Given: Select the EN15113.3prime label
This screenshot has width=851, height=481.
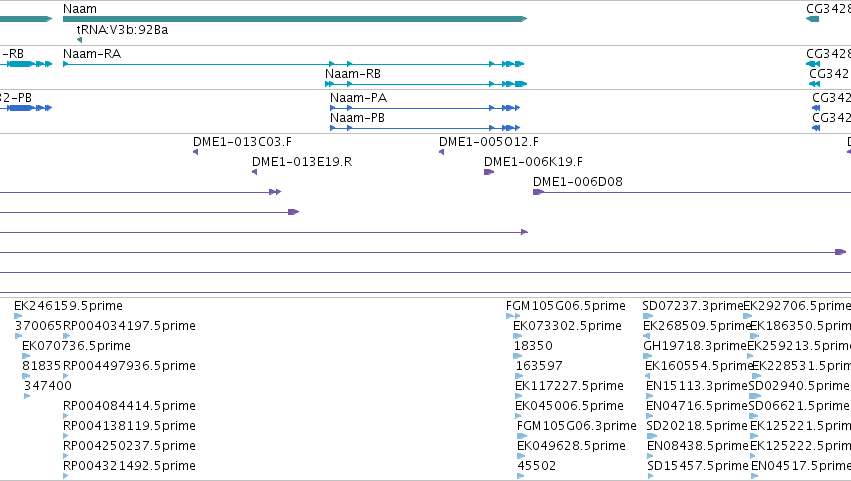Looking at the screenshot, I should pos(696,386).
